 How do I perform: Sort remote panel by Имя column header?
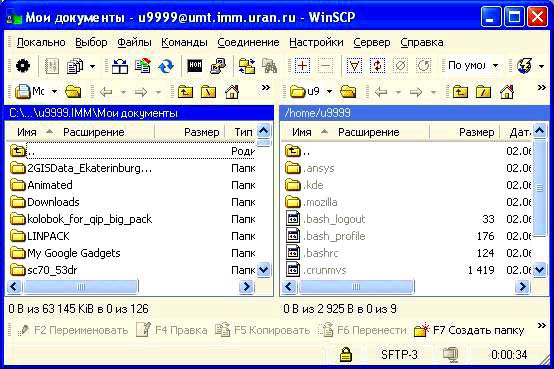pyautogui.click(x=302, y=132)
